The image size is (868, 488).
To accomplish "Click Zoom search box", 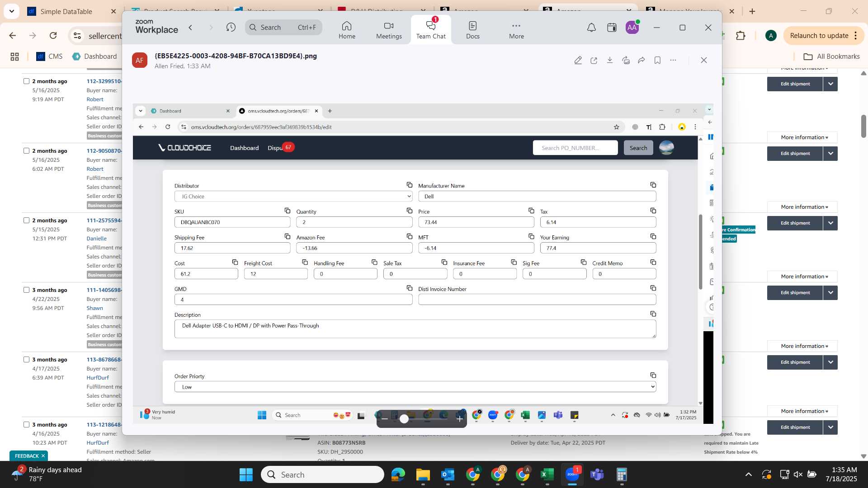I will coord(283,28).
